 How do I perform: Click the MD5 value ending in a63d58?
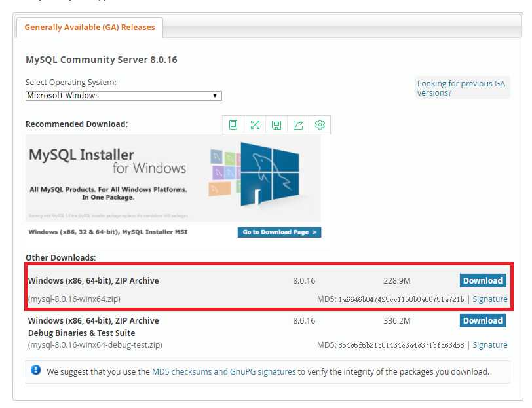click(401, 345)
